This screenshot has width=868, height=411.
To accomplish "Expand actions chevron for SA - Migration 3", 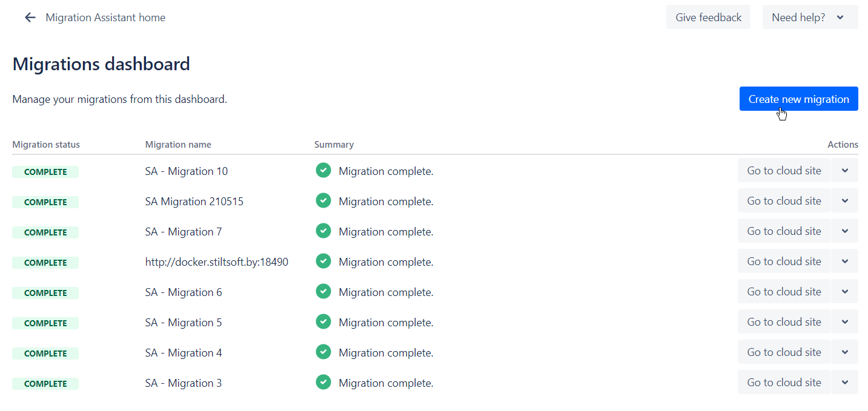I will click(844, 383).
